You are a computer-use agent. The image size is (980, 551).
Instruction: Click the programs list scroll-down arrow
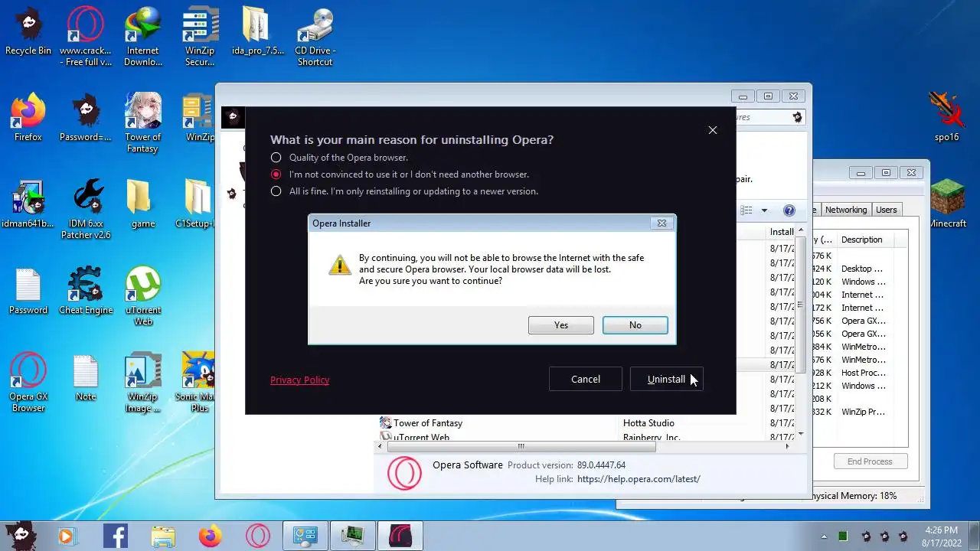point(801,435)
